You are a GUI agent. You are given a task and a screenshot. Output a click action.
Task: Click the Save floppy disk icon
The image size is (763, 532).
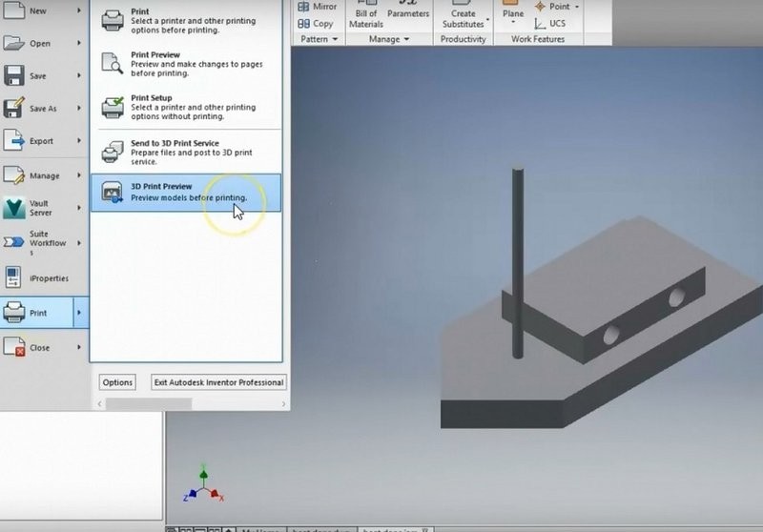pos(14,76)
